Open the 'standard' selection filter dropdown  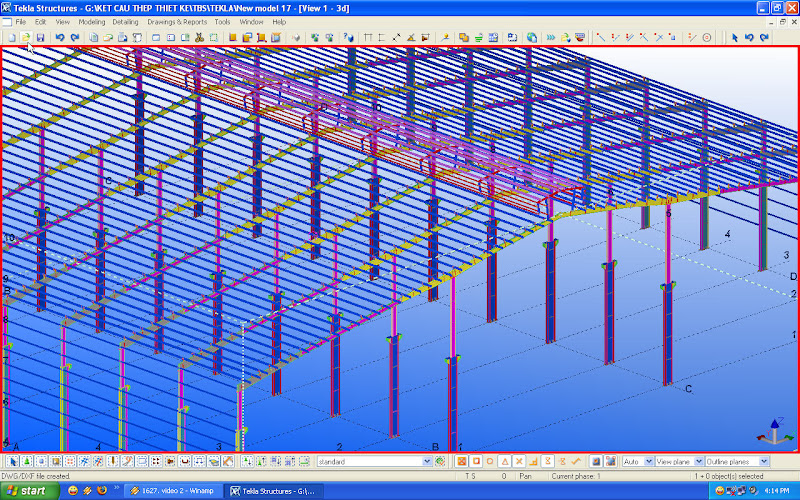pos(427,461)
